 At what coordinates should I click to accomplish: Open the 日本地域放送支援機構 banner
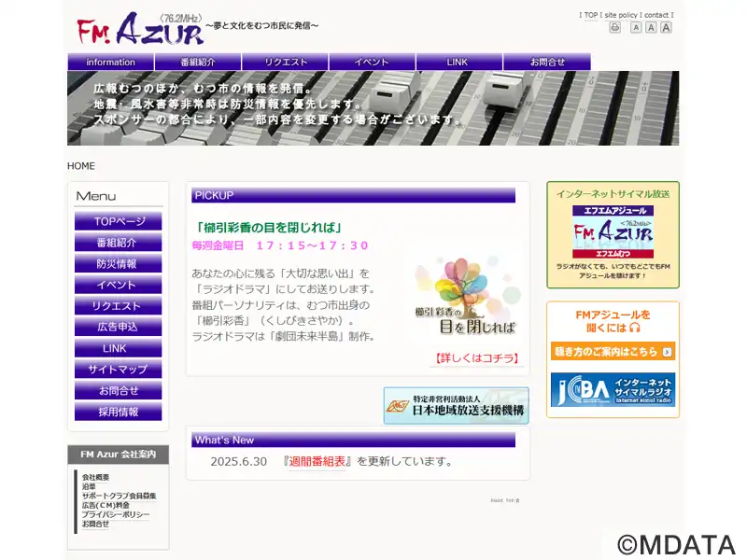456,405
